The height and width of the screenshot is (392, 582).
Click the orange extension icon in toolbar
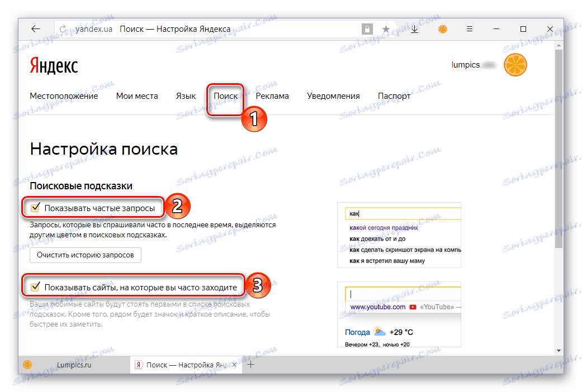click(x=442, y=29)
